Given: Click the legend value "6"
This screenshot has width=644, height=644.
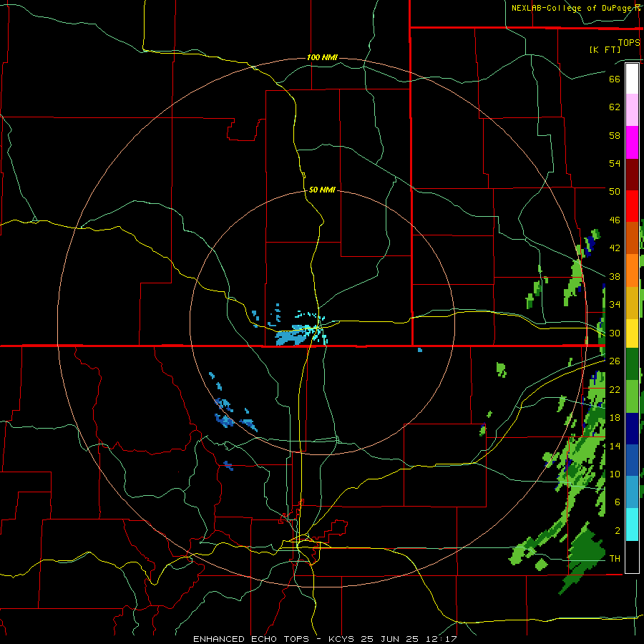Looking at the screenshot, I should (x=618, y=502).
